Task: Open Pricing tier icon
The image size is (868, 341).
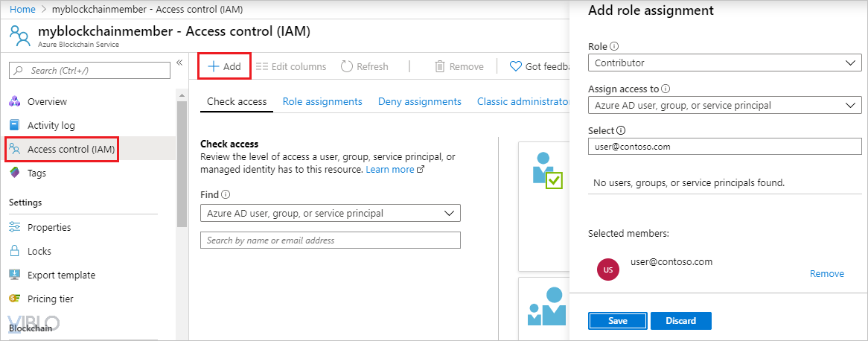Action: pyautogui.click(x=14, y=299)
